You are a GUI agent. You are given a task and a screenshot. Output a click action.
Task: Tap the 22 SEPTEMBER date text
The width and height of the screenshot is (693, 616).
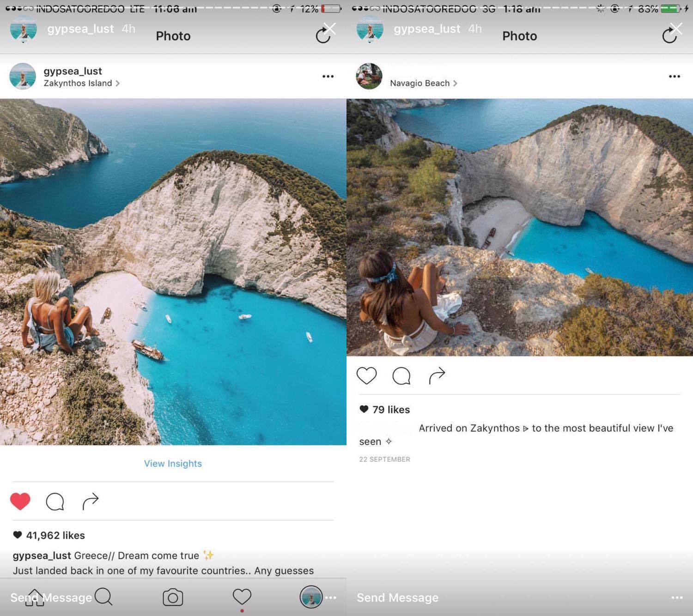pos(385,459)
